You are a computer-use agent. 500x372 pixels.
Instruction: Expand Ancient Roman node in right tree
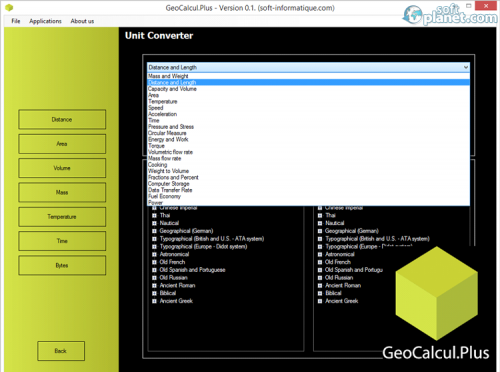click(320, 285)
